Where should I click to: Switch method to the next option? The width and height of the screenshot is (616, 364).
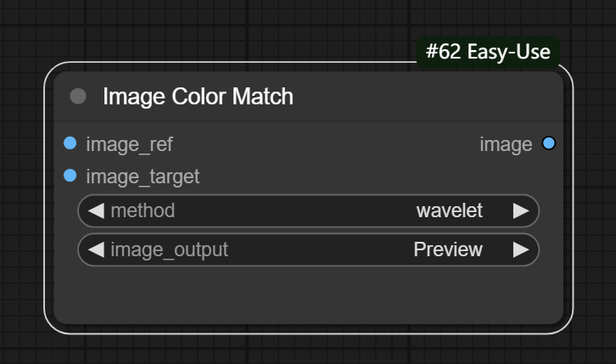(521, 211)
